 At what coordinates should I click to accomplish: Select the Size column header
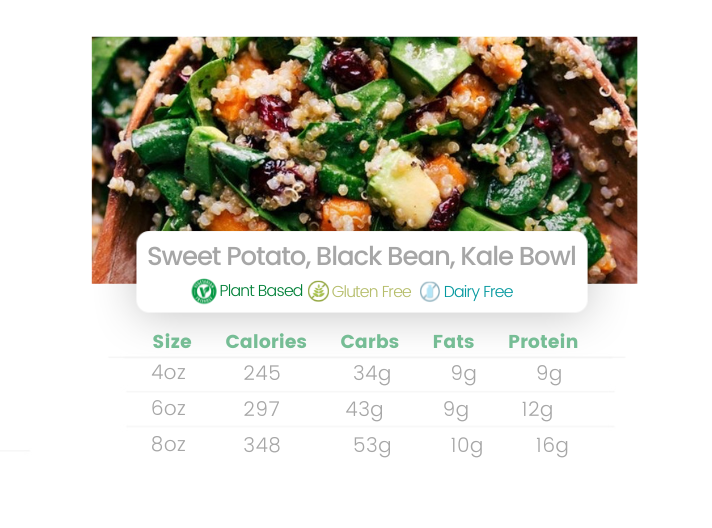171,341
